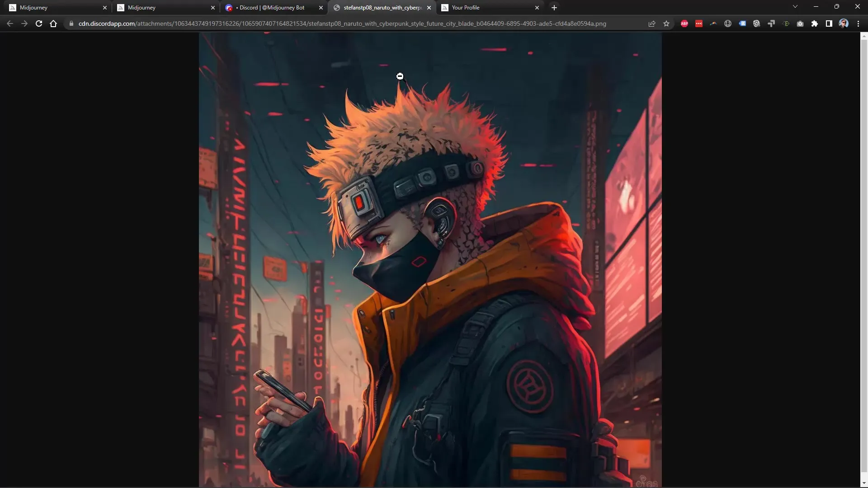Toggle the browser side panel
This screenshot has height=488, width=868.
click(829, 23)
